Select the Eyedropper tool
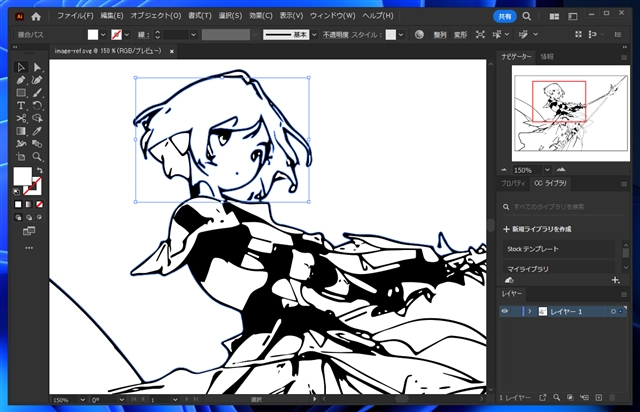640x412 pixels. [37, 130]
